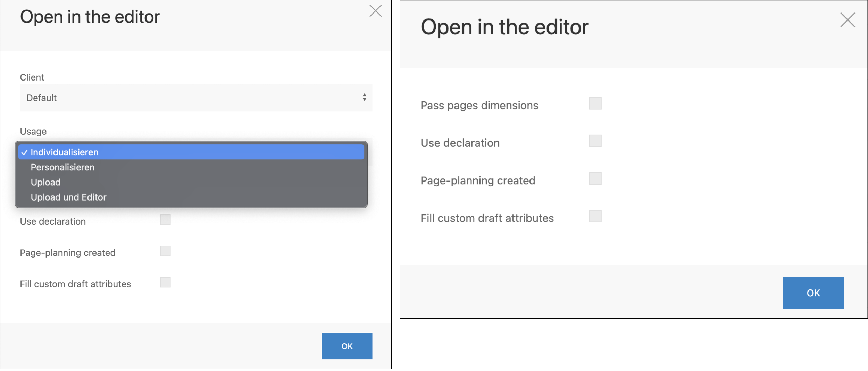Confirm with OK in the right-hand dialog

[x=813, y=293]
